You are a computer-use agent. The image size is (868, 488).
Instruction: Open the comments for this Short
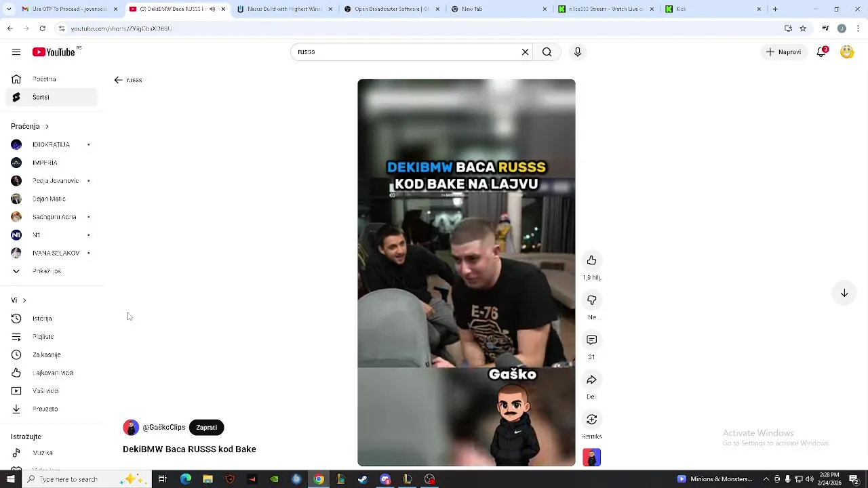(x=592, y=340)
